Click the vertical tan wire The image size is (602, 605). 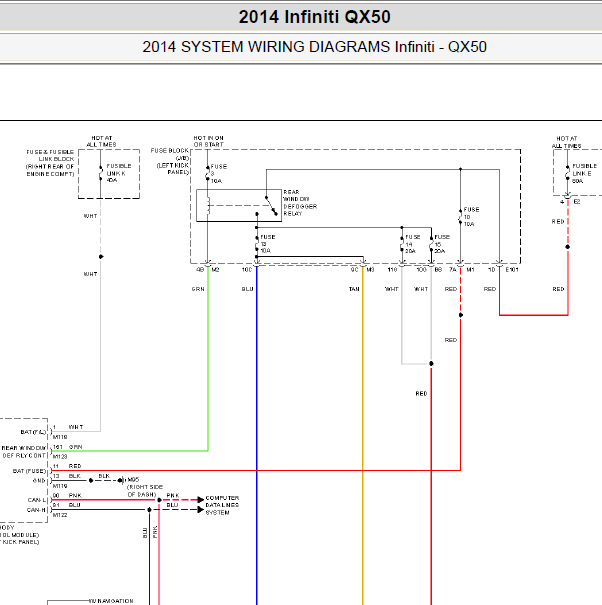click(x=363, y=436)
